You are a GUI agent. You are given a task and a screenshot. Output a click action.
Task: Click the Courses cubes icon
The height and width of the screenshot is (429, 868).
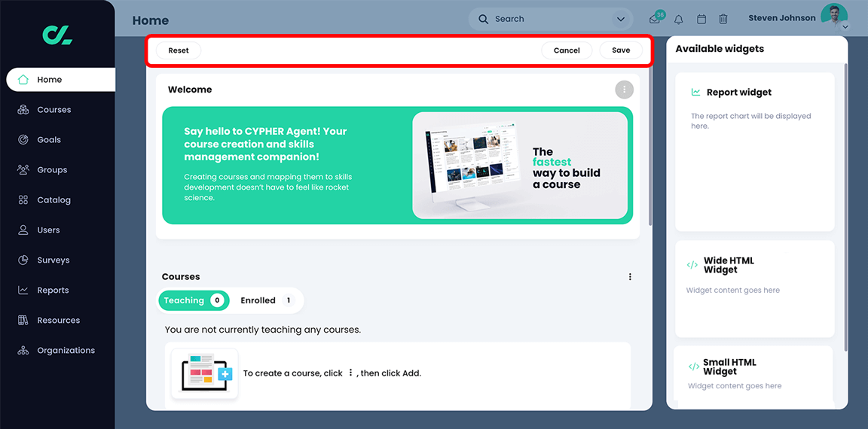[23, 109]
